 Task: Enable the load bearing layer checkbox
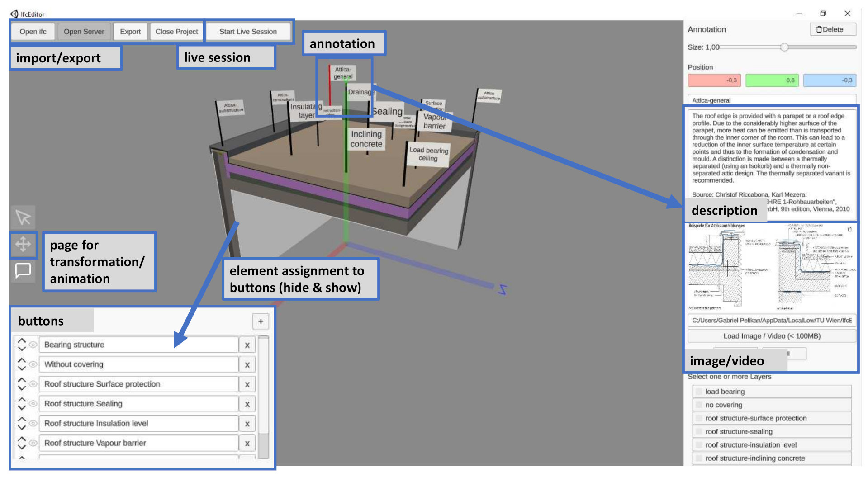point(699,392)
